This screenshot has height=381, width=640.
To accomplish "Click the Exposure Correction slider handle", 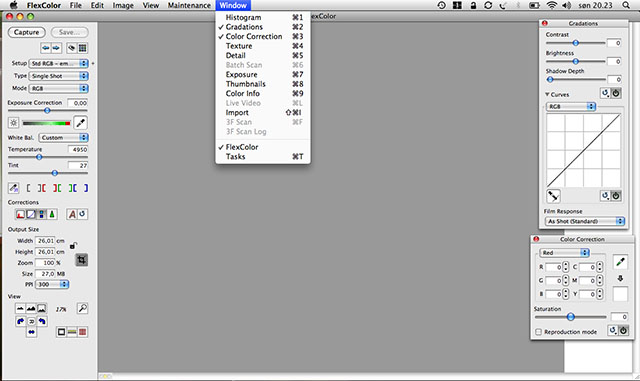I will click(x=47, y=110).
